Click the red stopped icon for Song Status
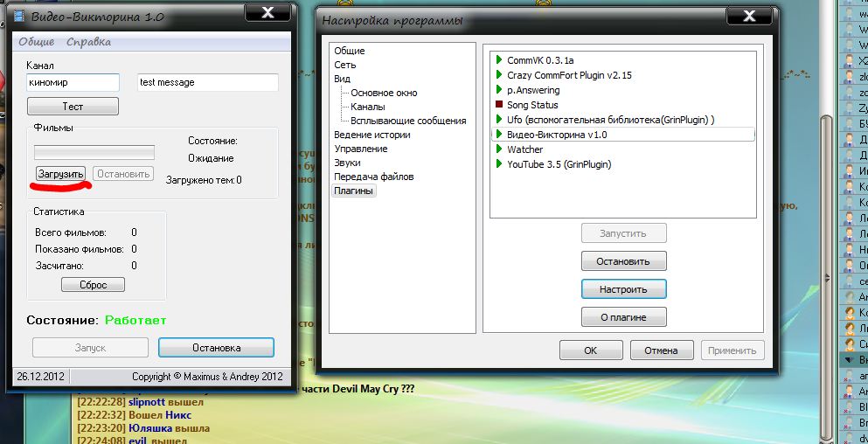The height and width of the screenshot is (444, 868). [498, 105]
